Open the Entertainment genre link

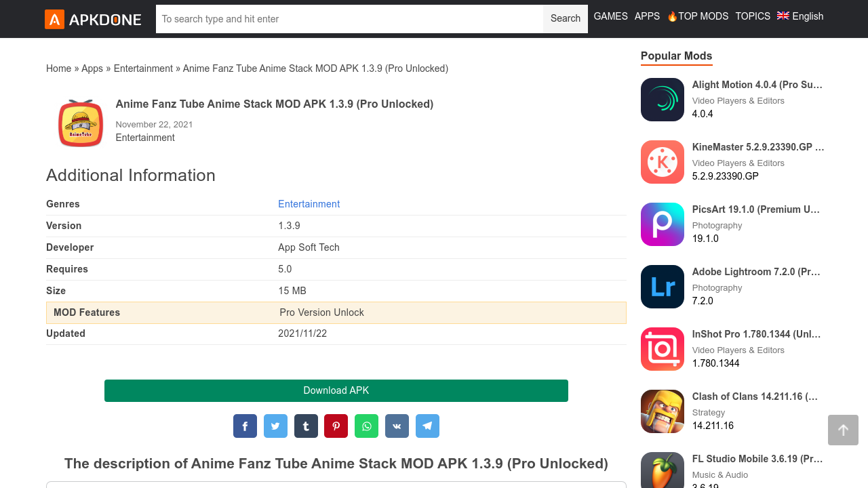pyautogui.click(x=309, y=204)
